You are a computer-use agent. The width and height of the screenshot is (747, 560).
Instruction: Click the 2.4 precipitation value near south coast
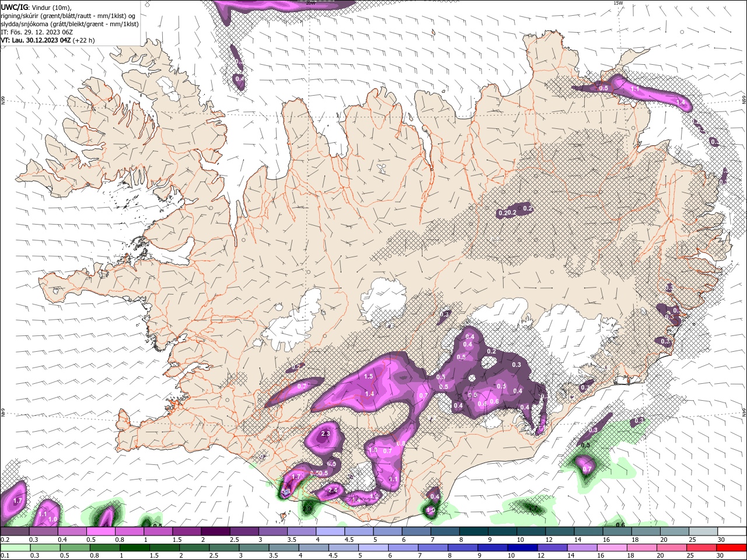coord(333,491)
